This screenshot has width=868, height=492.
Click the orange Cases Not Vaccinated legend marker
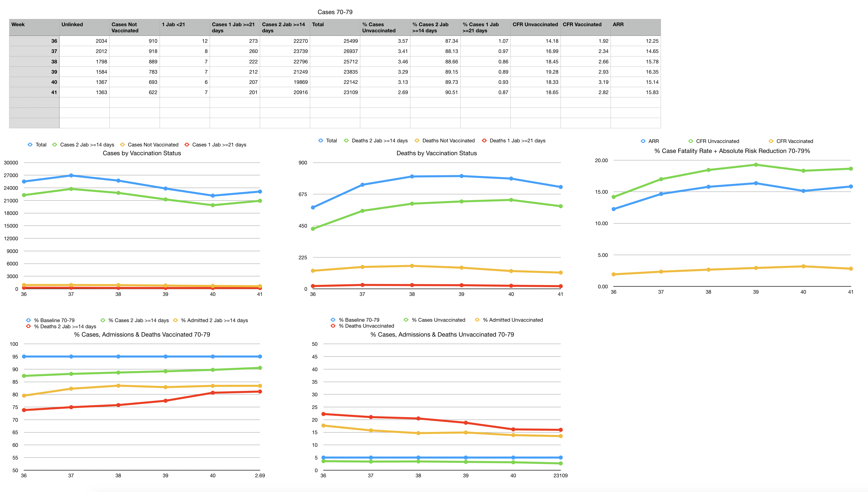pos(122,145)
